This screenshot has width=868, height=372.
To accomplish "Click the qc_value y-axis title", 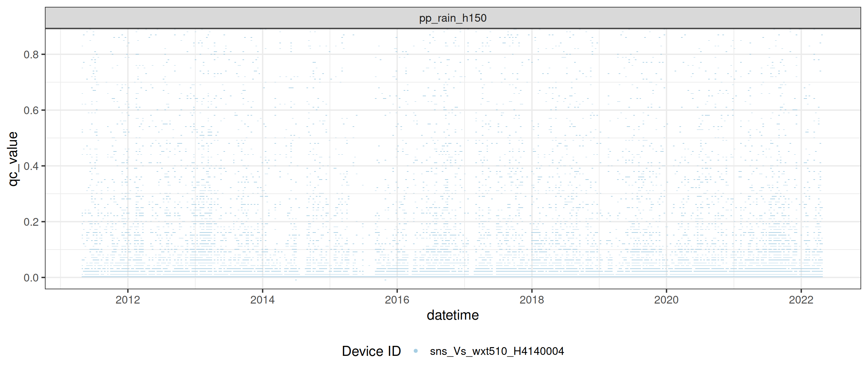I will [13, 159].
